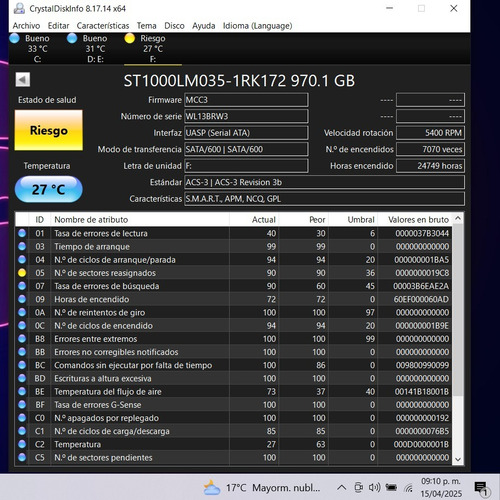Click the 24749 horas field
The width and height of the screenshot is (500, 500).
[430, 166]
